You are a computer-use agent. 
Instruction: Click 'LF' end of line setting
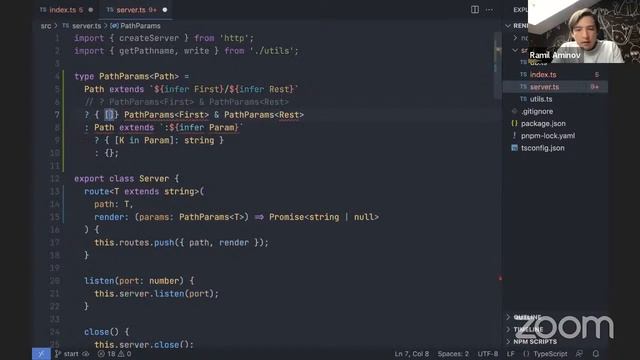coord(511,354)
